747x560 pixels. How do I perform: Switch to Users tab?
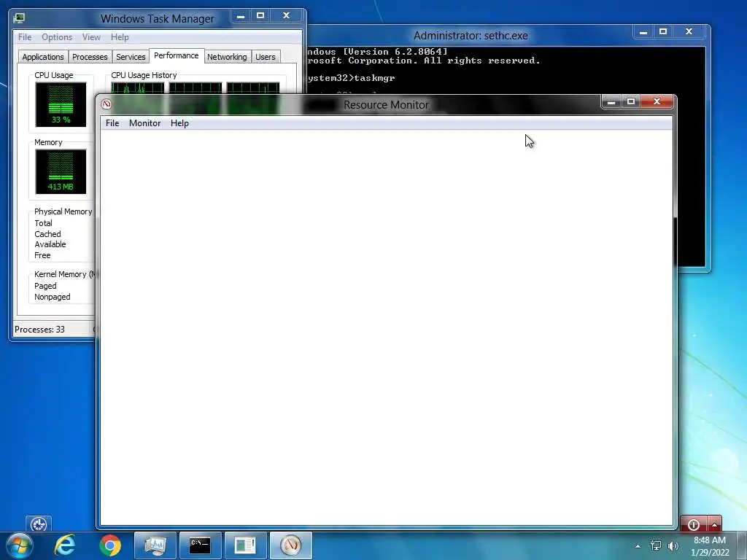(266, 57)
